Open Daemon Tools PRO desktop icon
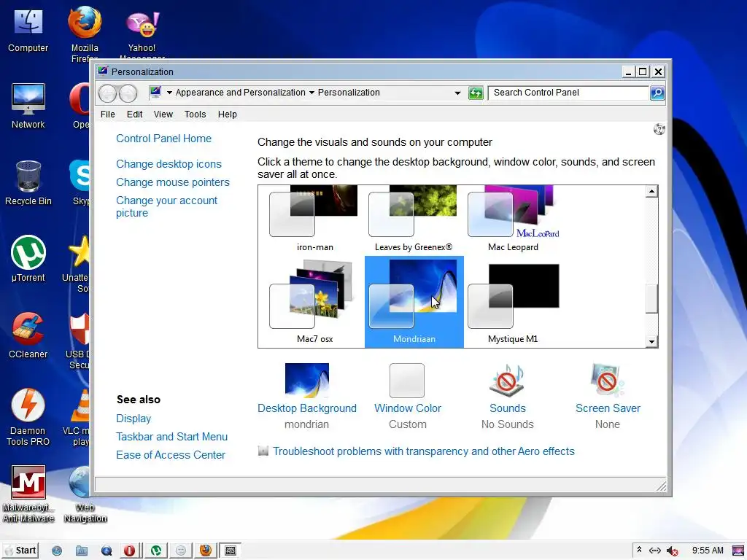The image size is (747, 560). [28, 418]
